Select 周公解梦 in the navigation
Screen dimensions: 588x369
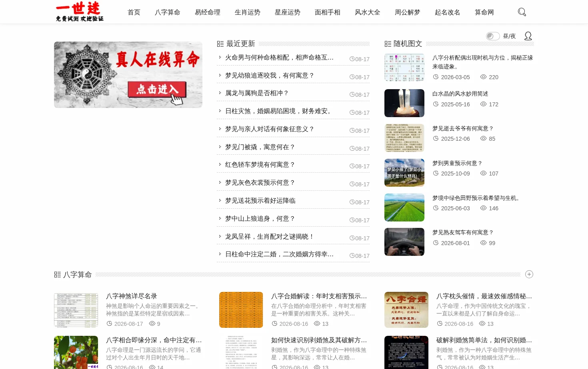coord(408,12)
